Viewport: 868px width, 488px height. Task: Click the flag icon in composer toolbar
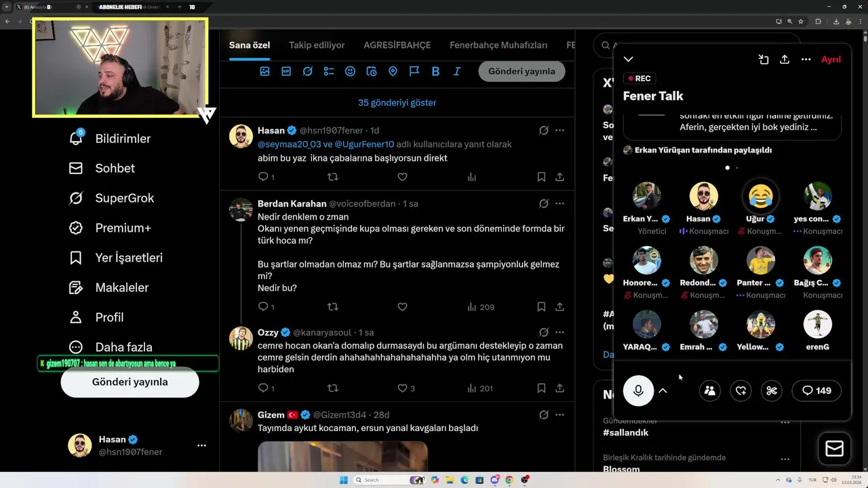pos(414,71)
